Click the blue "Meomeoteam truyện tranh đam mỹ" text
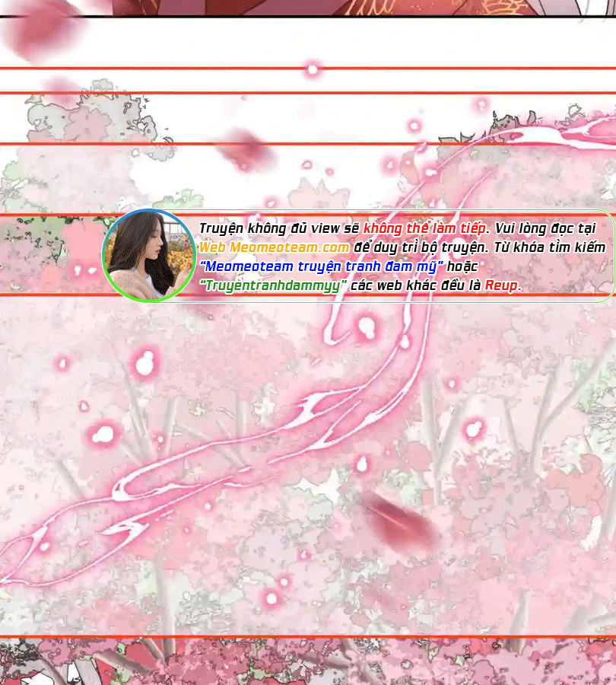The image size is (616, 685). 322,266
